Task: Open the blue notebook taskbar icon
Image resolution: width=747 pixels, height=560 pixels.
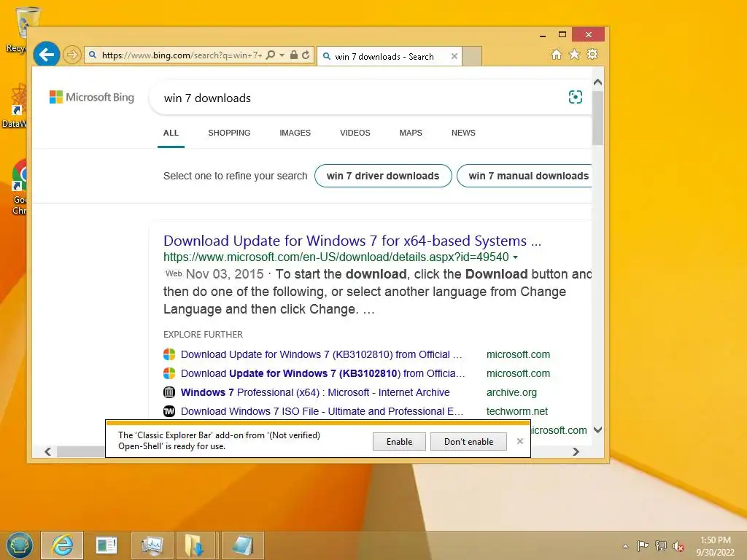Action: (x=242, y=545)
